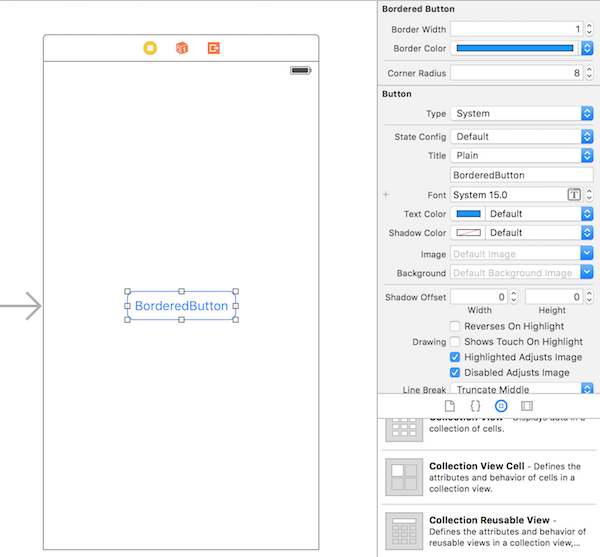Select the Collection Reusable View thumbnail
This screenshot has width=600, height=557.
[404, 531]
